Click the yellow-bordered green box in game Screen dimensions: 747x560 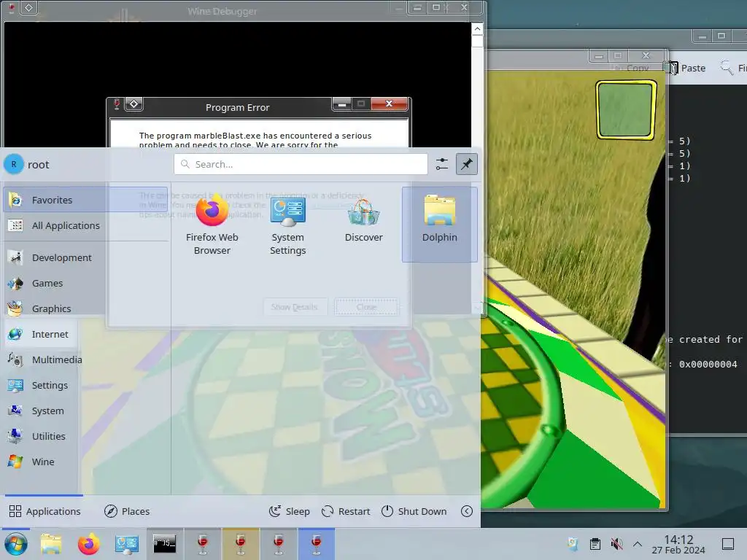click(626, 110)
